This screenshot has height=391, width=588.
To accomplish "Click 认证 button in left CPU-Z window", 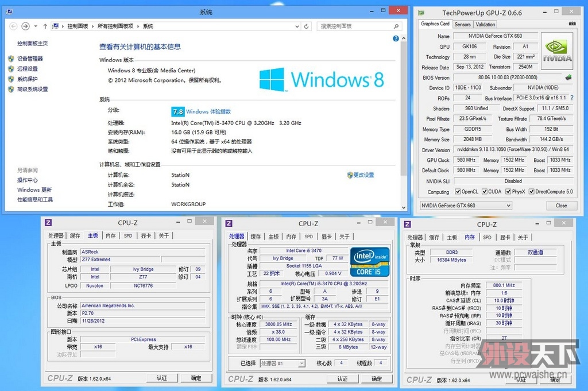I will [x=162, y=378].
